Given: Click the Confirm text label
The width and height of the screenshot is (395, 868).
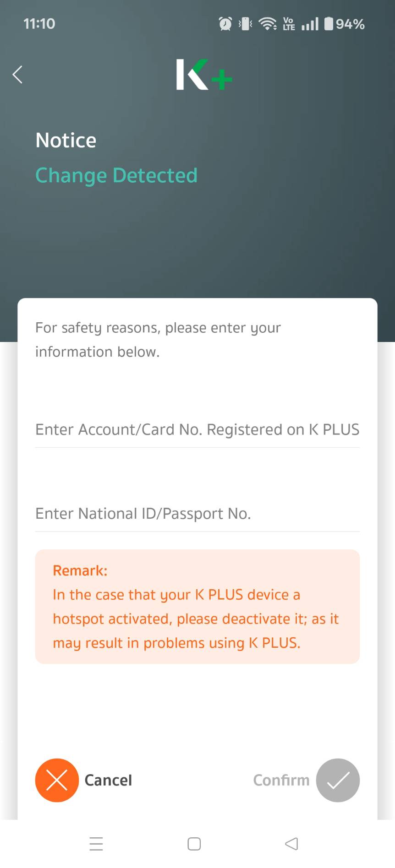Looking at the screenshot, I should point(281,780).
